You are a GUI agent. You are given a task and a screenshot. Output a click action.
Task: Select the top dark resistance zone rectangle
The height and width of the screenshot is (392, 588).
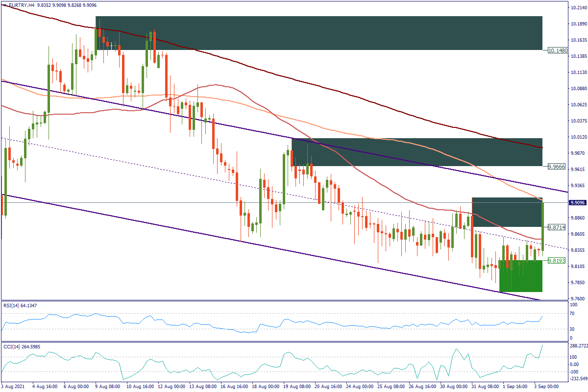[318, 33]
